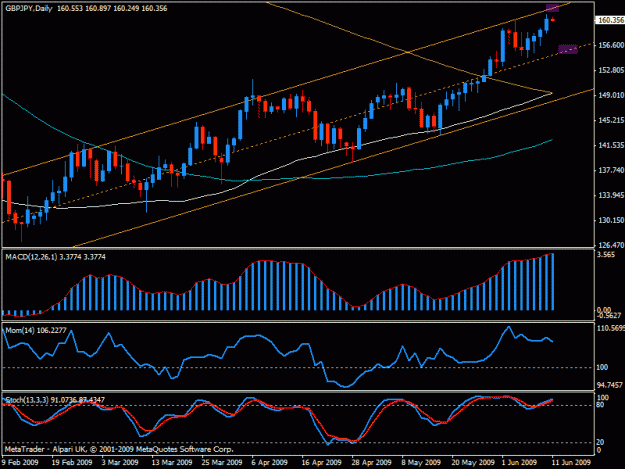This screenshot has width=625, height=469.
Task: Click the 3 Mar 2009 date label
Action: (x=120, y=462)
